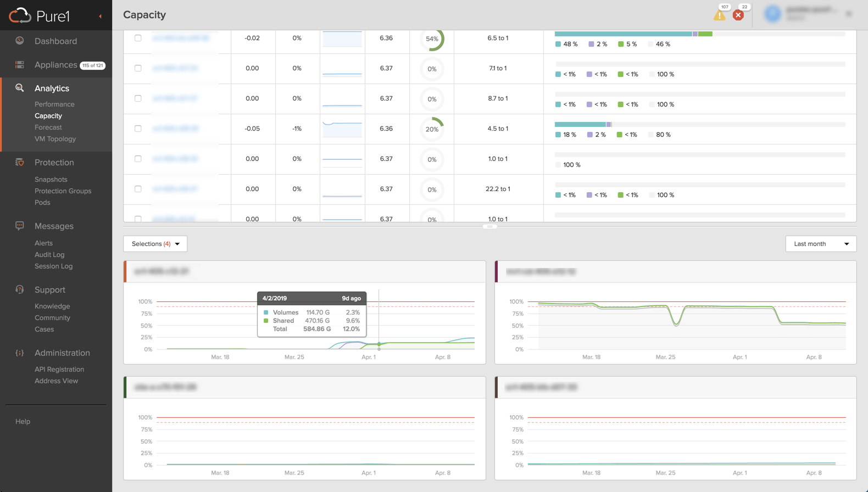Open Protection Groups page
This screenshot has width=868, height=492.
63,191
